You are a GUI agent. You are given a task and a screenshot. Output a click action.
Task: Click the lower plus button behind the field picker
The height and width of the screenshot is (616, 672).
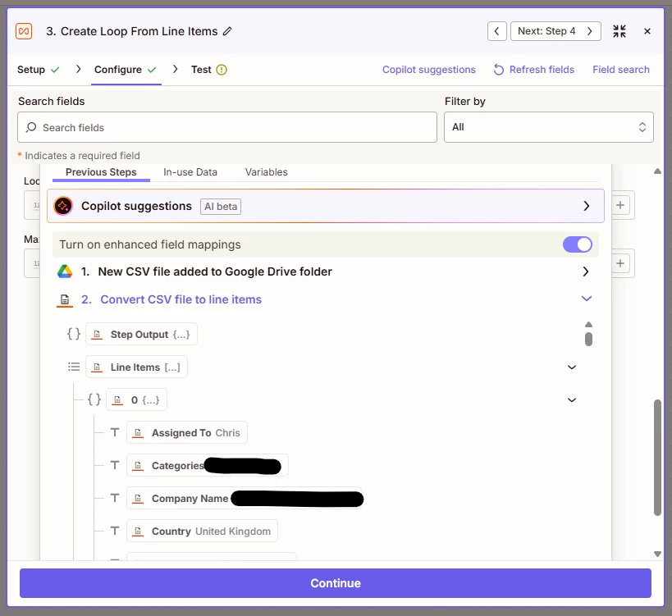click(620, 263)
